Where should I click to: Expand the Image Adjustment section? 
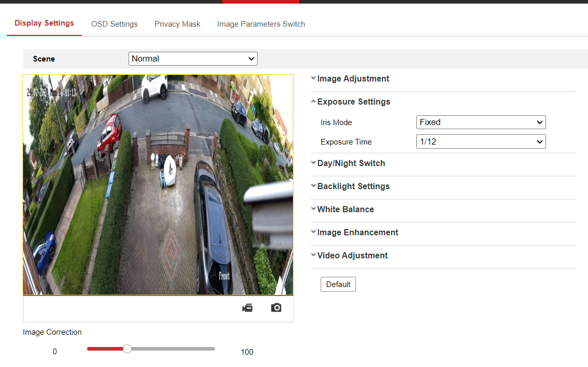click(353, 79)
